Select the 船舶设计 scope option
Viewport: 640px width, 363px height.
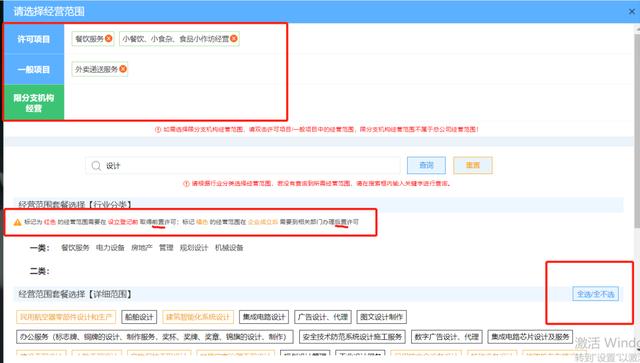tap(139, 317)
